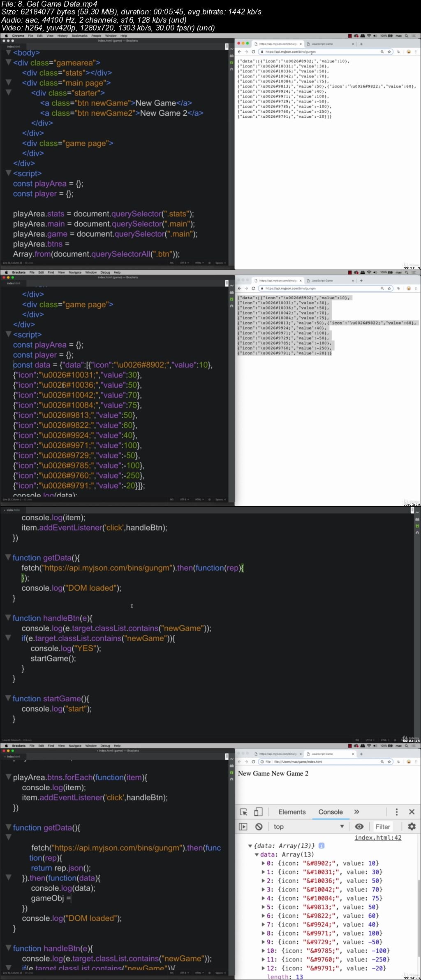Viewport: 421px width, 980px height.
Task: Fold the <body> tag in Brackets
Action: [x=8, y=52]
